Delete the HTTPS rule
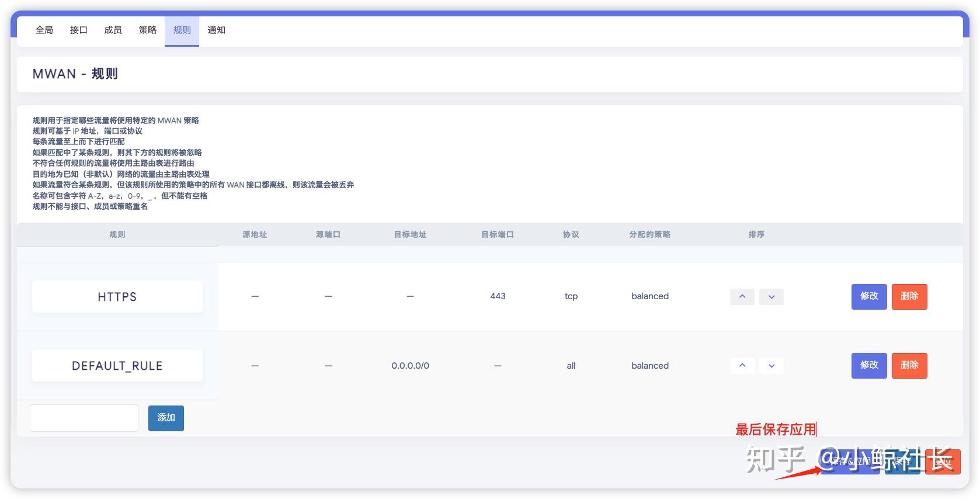This screenshot has width=980, height=499. coord(909,297)
